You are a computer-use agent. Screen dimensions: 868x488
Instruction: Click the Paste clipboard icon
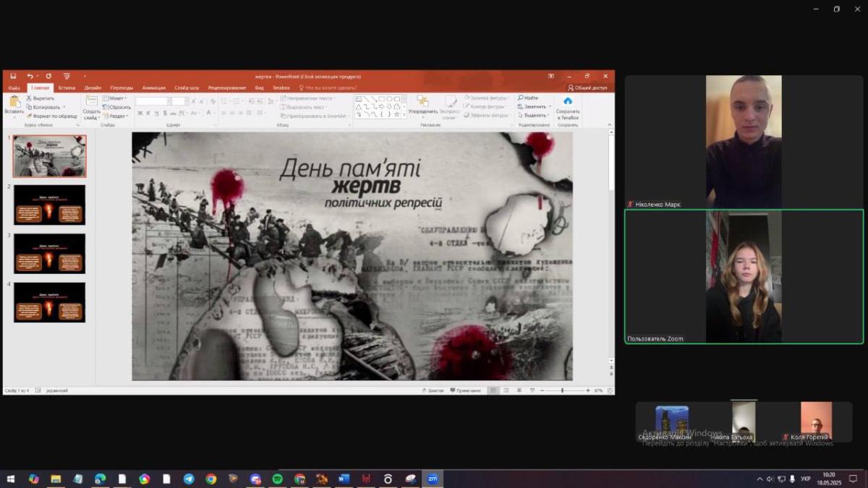pyautogui.click(x=14, y=103)
